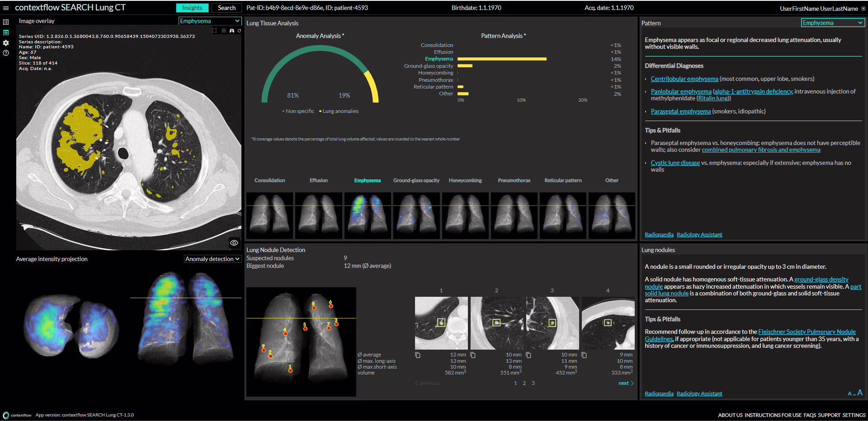Open the settings gear in left sidebar

[x=6, y=43]
